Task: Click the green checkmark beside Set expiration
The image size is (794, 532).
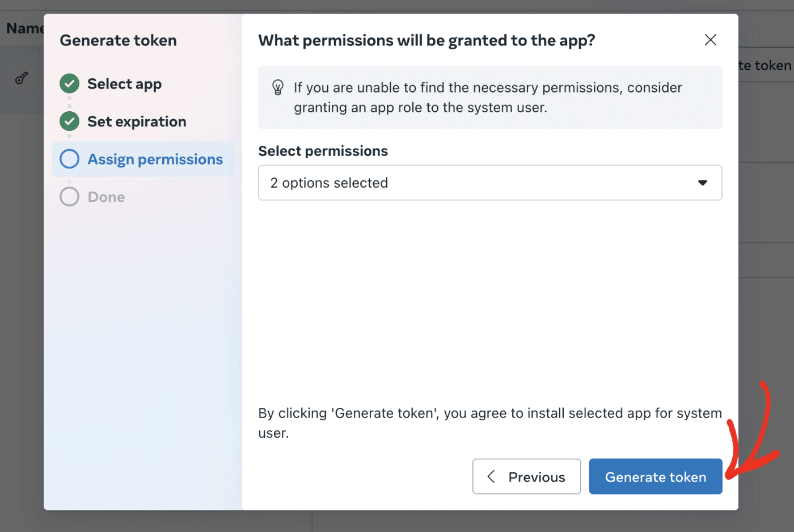Action: 69,121
